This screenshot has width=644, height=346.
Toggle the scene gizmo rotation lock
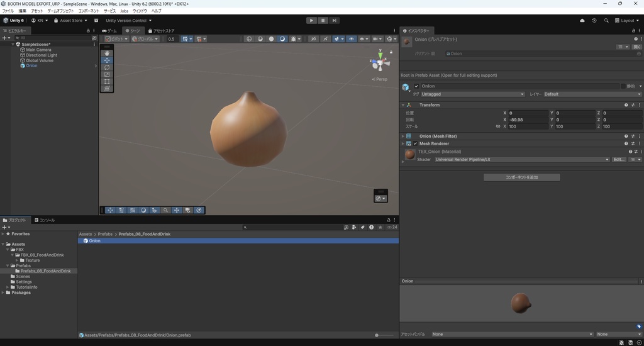(x=391, y=52)
